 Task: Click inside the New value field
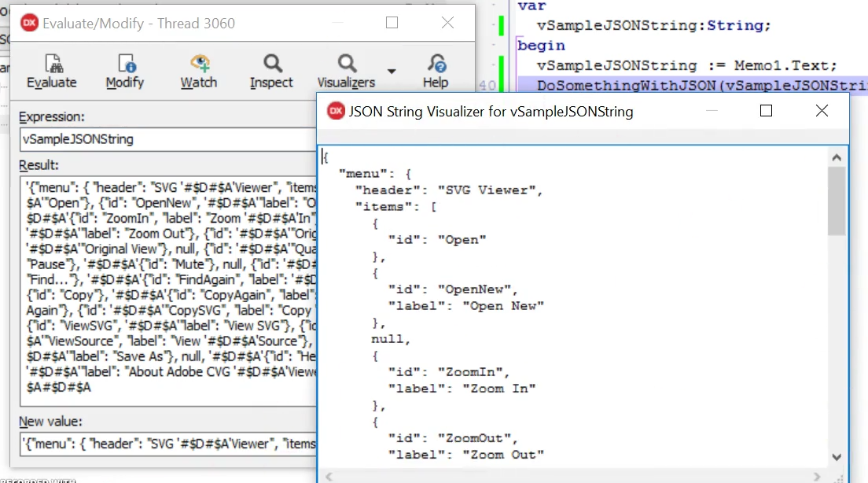(157, 444)
